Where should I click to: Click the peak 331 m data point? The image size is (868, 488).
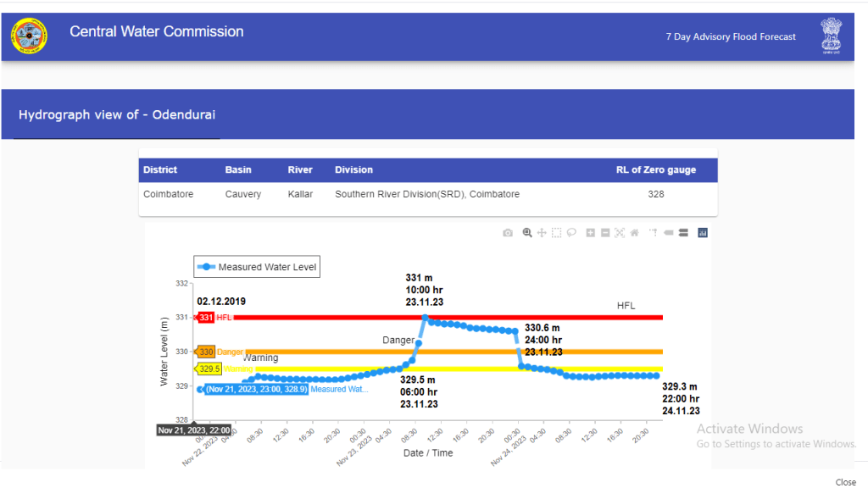[x=425, y=317]
